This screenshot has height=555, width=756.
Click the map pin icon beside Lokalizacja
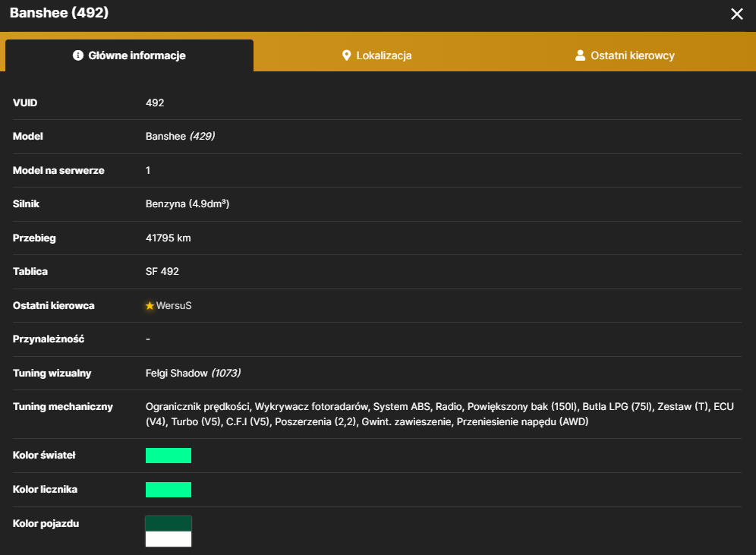click(x=346, y=55)
